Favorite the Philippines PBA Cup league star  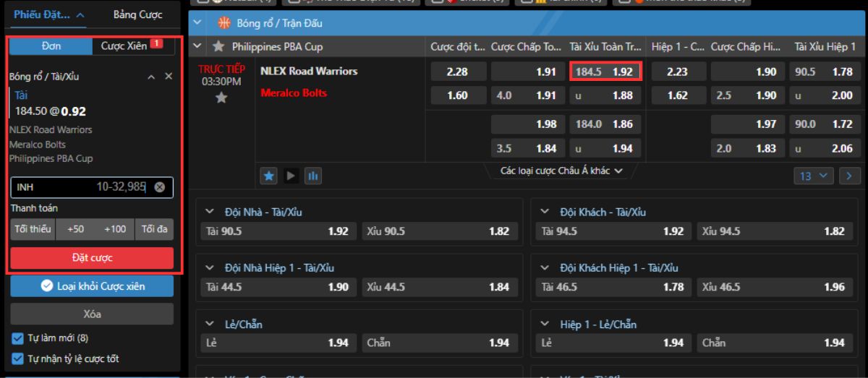[218, 47]
